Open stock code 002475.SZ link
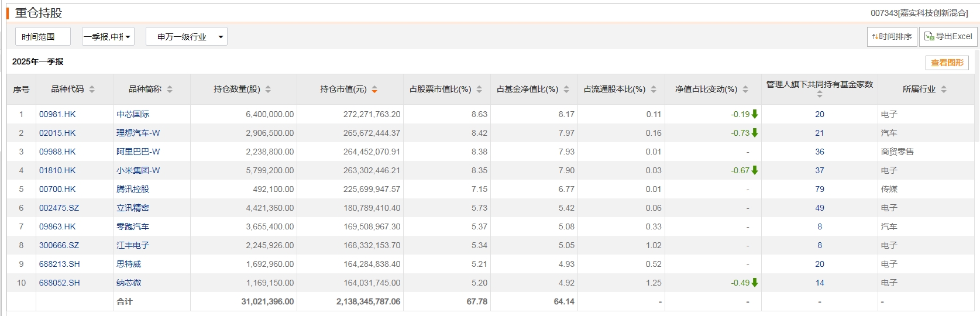The height and width of the screenshot is (316, 980). (59, 208)
